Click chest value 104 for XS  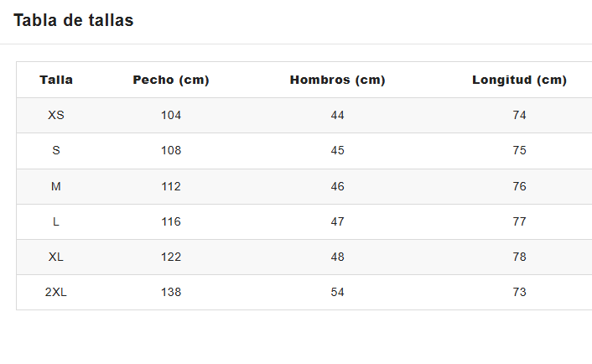click(171, 115)
